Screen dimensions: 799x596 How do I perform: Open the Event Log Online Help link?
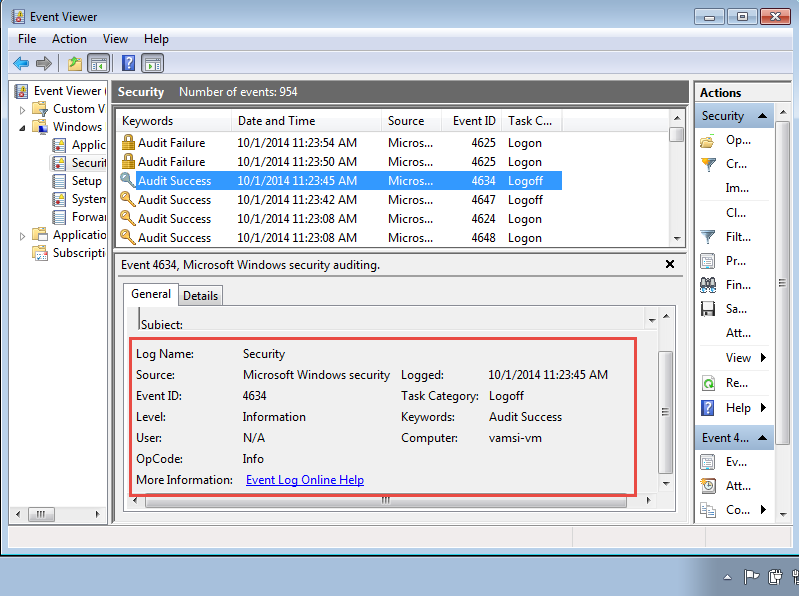tap(305, 480)
